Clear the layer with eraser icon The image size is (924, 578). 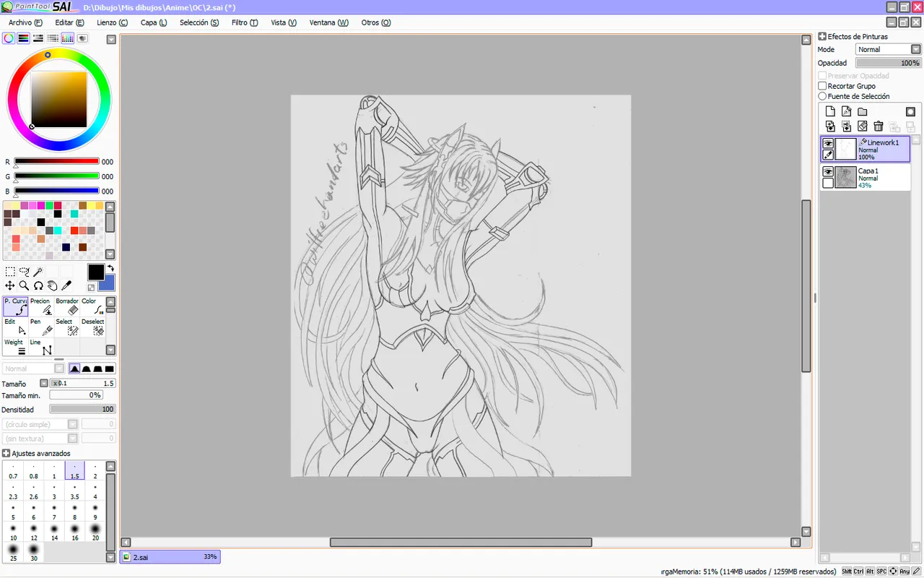pos(863,126)
